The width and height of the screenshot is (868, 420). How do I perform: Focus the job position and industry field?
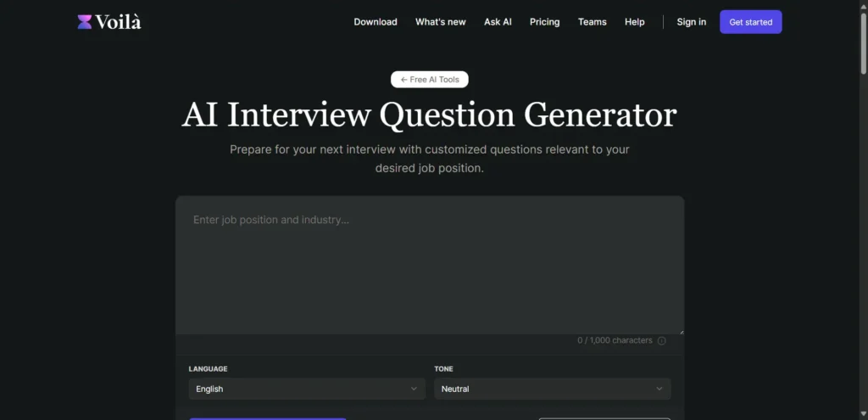pos(429,265)
